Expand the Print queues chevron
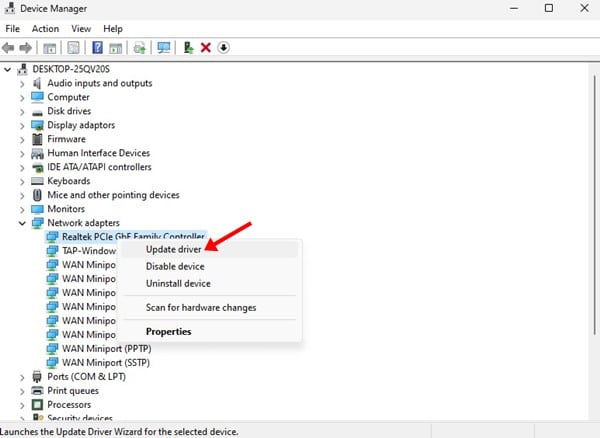600x438 pixels. pos(22,391)
